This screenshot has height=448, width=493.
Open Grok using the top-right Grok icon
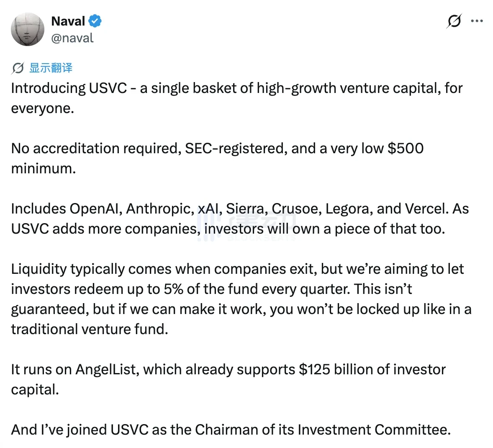tap(454, 22)
